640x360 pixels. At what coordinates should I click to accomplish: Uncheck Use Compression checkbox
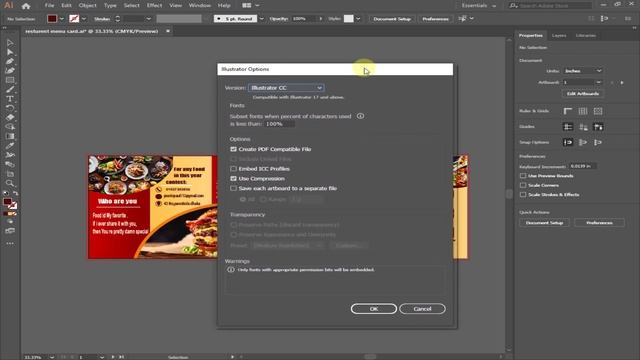click(233, 178)
